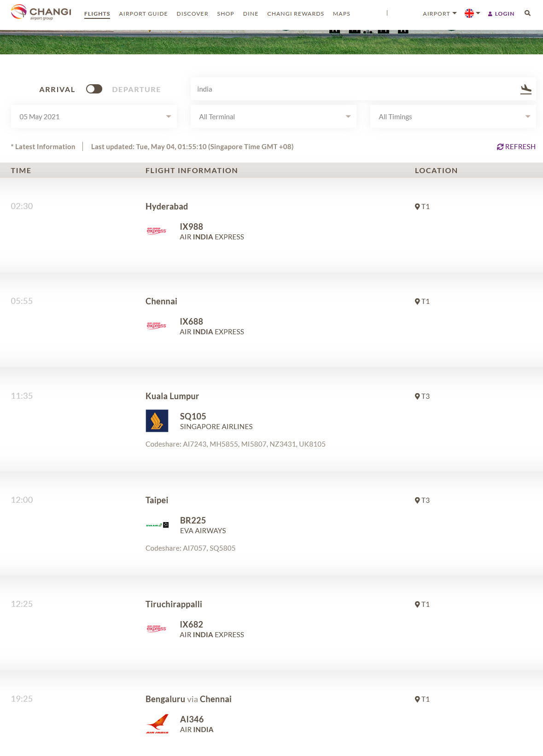Go to Changi Rewards menu item
543x756 pixels.
(x=296, y=14)
